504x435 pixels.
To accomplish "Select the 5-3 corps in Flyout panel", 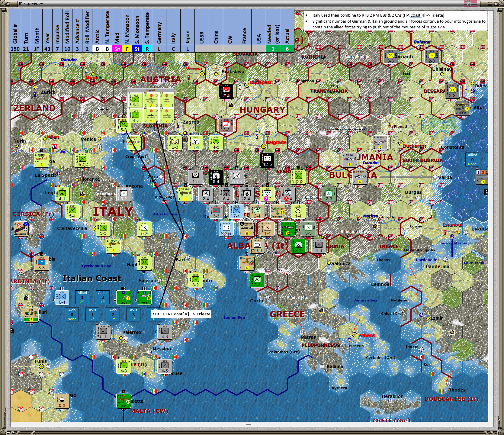I will click(136, 100).
